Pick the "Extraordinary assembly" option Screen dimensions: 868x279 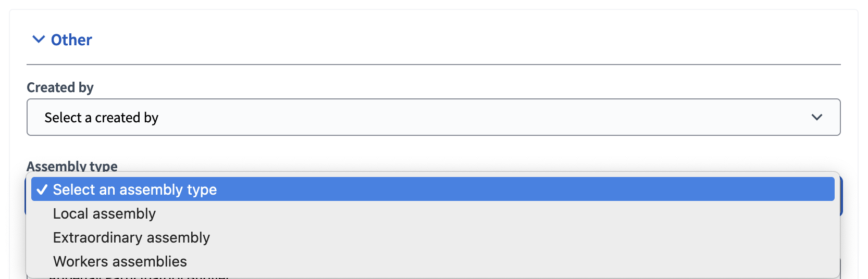click(131, 238)
